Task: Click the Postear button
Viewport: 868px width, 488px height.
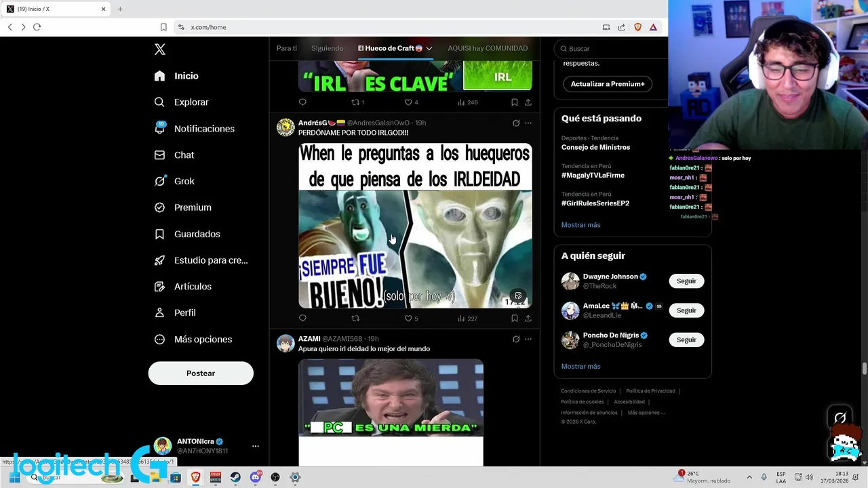Action: tap(201, 373)
